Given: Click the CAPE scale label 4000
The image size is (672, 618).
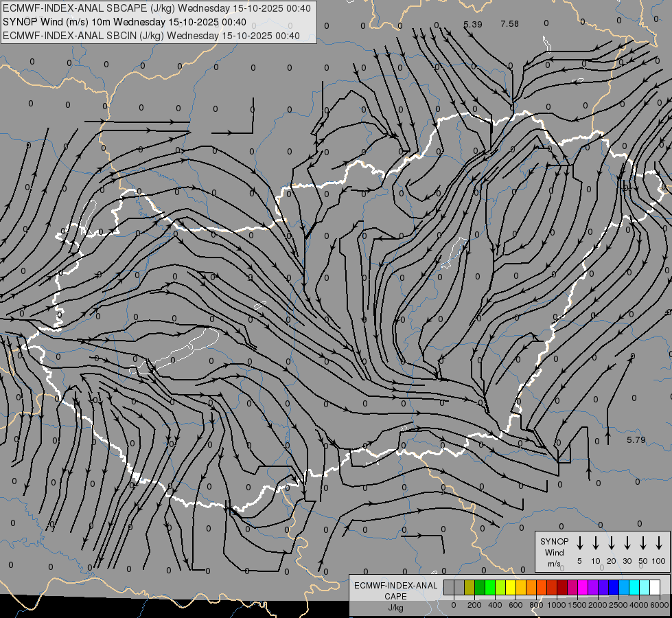Looking at the screenshot, I should point(639,605).
